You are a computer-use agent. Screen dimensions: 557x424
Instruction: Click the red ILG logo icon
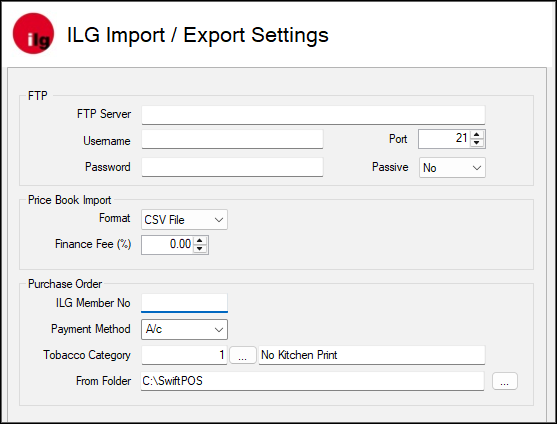click(x=33, y=33)
